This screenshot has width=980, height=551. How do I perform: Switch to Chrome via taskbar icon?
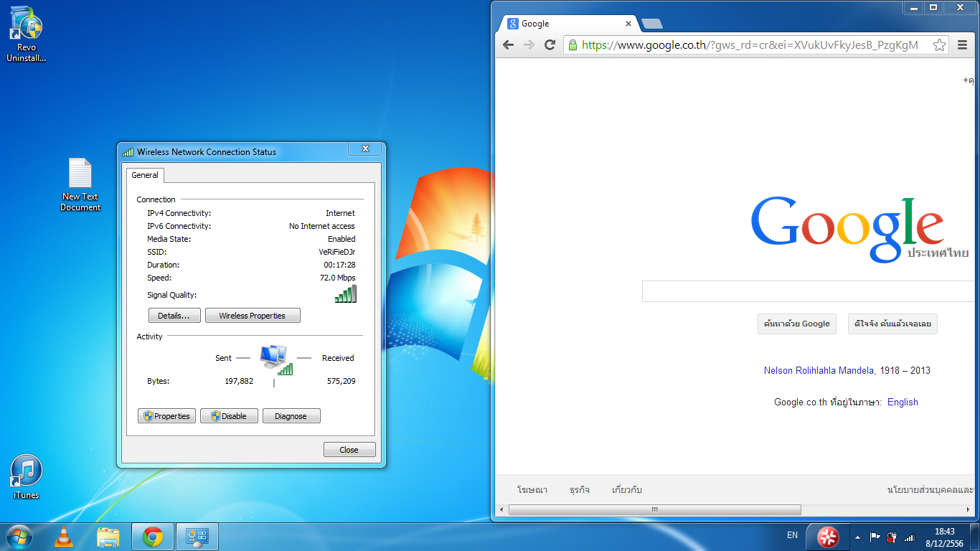point(153,537)
